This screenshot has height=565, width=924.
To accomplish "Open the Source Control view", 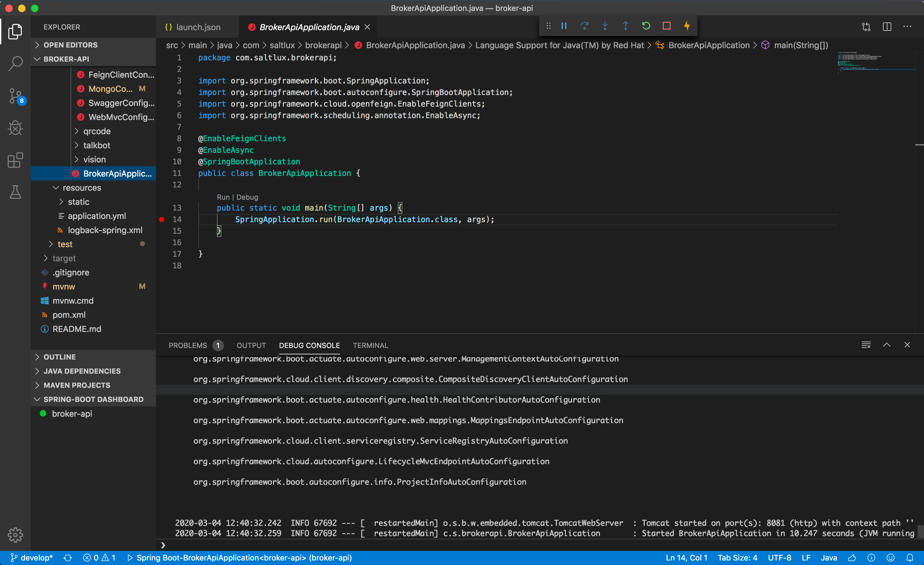I will (15, 96).
